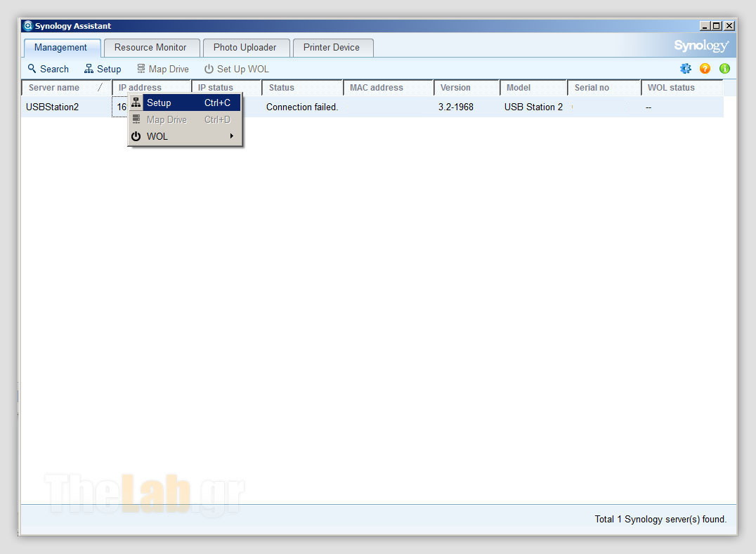Choose Setup Ctrl+C from context menu
This screenshot has width=756, height=554.
[185, 103]
